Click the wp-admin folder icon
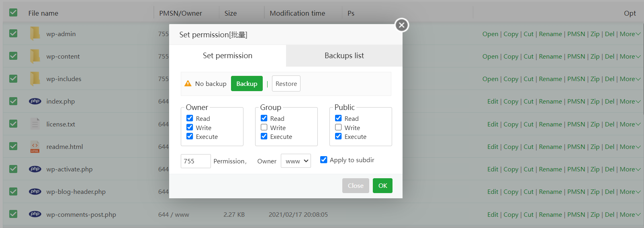644x228 pixels. pyautogui.click(x=35, y=34)
